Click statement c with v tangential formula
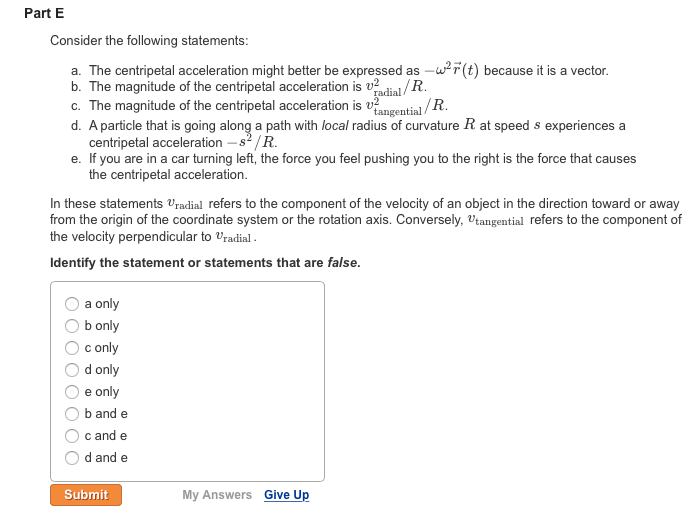The image size is (689, 517). pyautogui.click(x=260, y=106)
